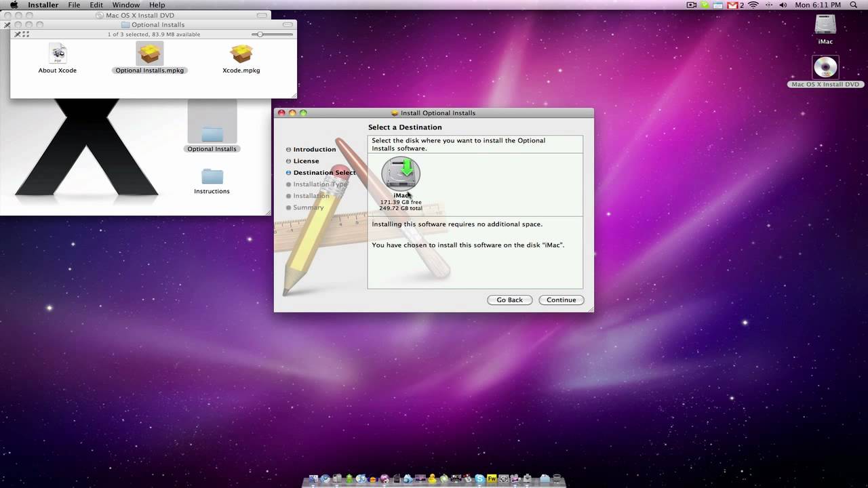Select the Xcode.mpkg package icon
The height and width of the screenshot is (488, 868).
point(241,53)
